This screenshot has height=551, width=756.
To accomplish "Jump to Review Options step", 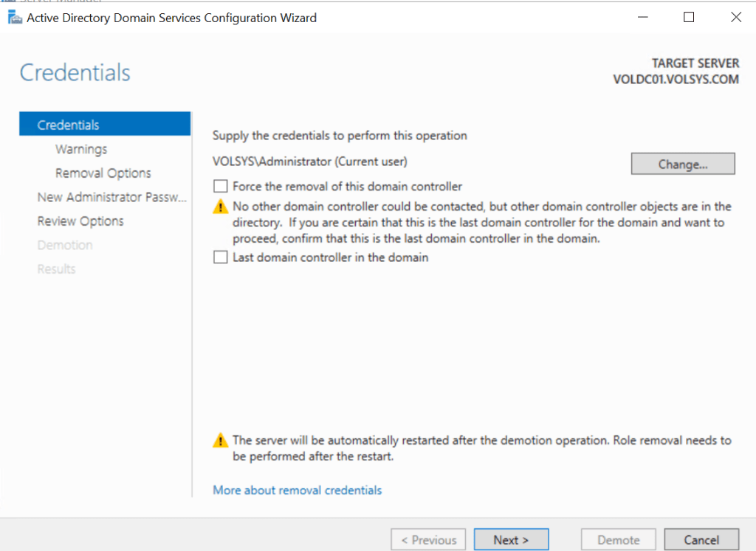I will (x=80, y=221).
